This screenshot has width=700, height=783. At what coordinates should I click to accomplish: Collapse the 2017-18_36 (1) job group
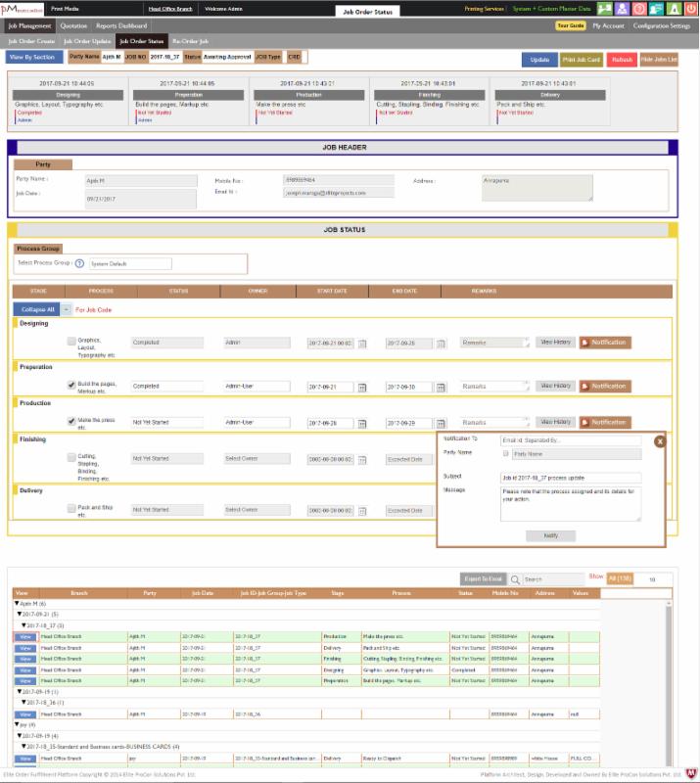click(23, 702)
